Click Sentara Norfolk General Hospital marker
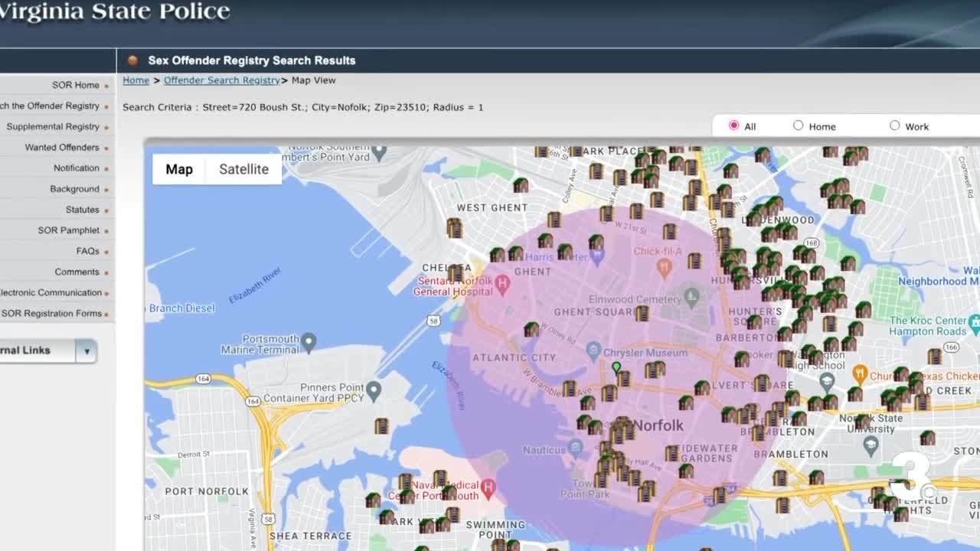This screenshot has height=551, width=980. tap(502, 284)
